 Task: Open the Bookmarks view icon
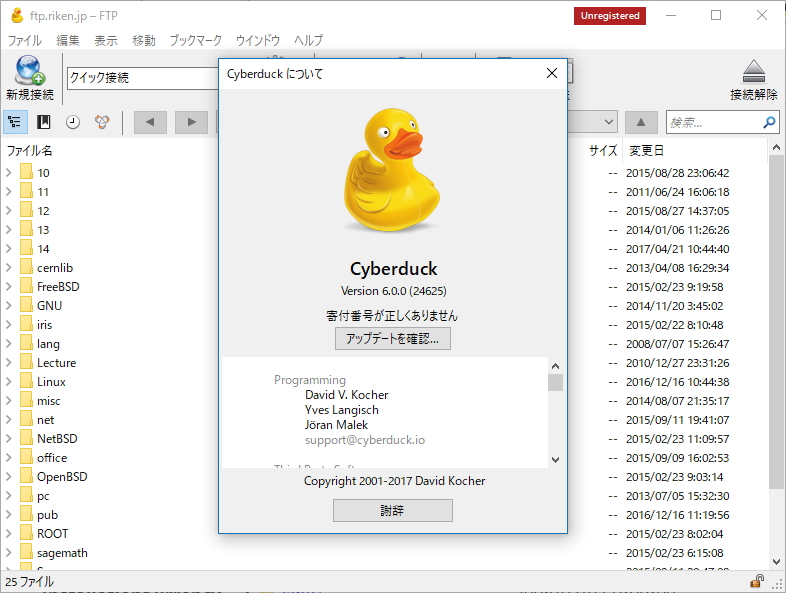click(44, 122)
